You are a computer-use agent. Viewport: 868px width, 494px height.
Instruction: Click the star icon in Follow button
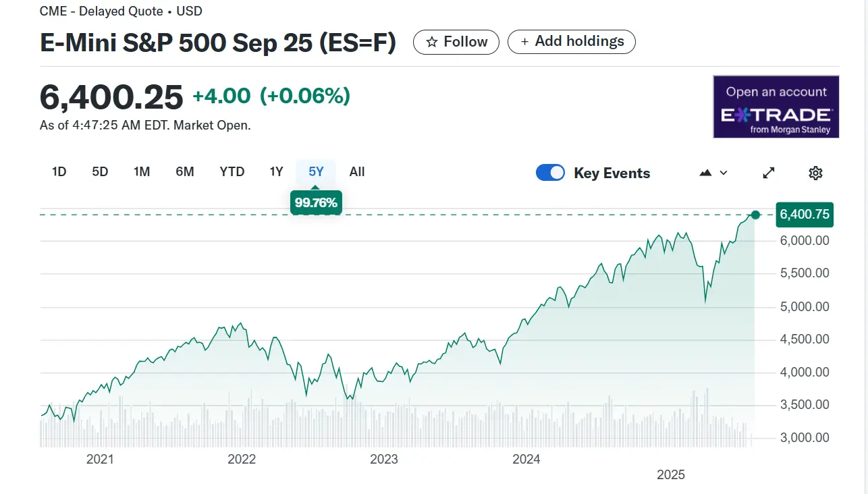pos(432,43)
